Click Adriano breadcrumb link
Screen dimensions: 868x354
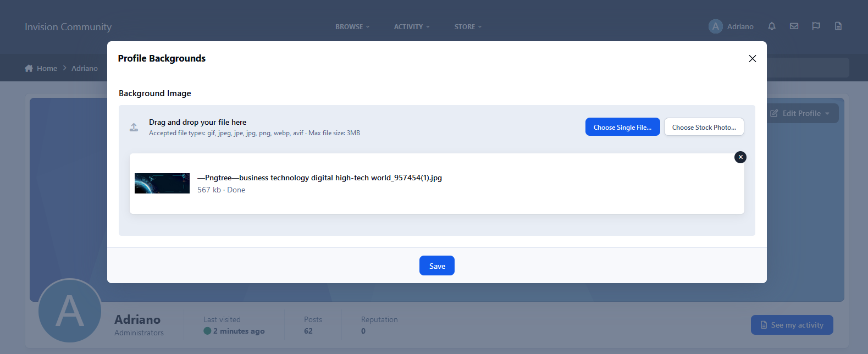click(x=85, y=68)
